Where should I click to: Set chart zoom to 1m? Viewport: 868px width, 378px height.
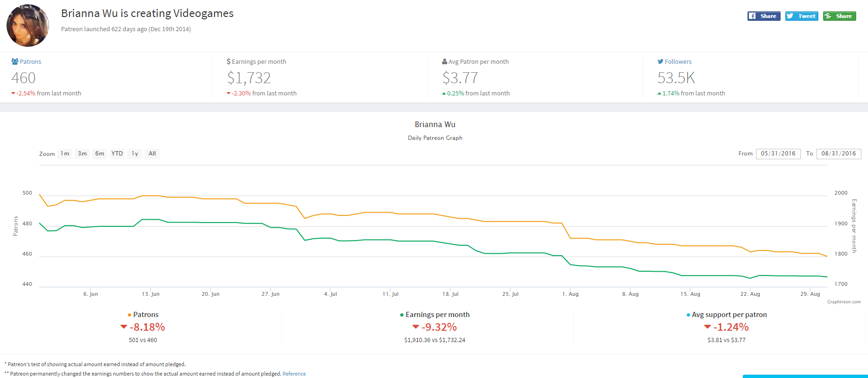pyautogui.click(x=65, y=154)
